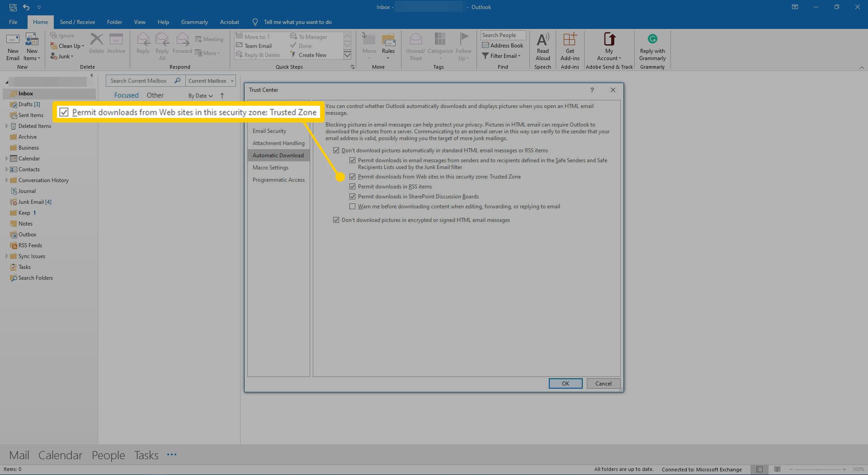Open more navigation options ellipsis
Image resolution: width=868 pixels, height=475 pixels.
[x=172, y=455]
